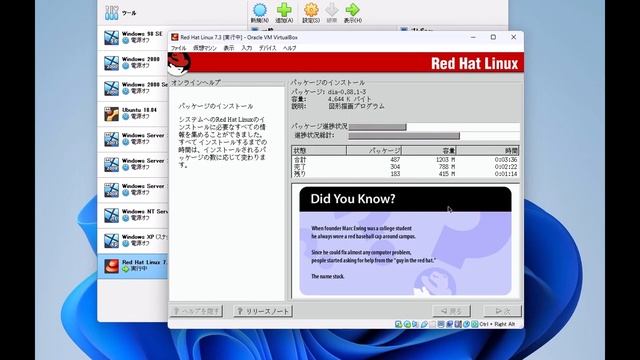Screen dimensions: 640x360
Task: Maximize the Red Hat Linux VM window
Action: (493, 37)
